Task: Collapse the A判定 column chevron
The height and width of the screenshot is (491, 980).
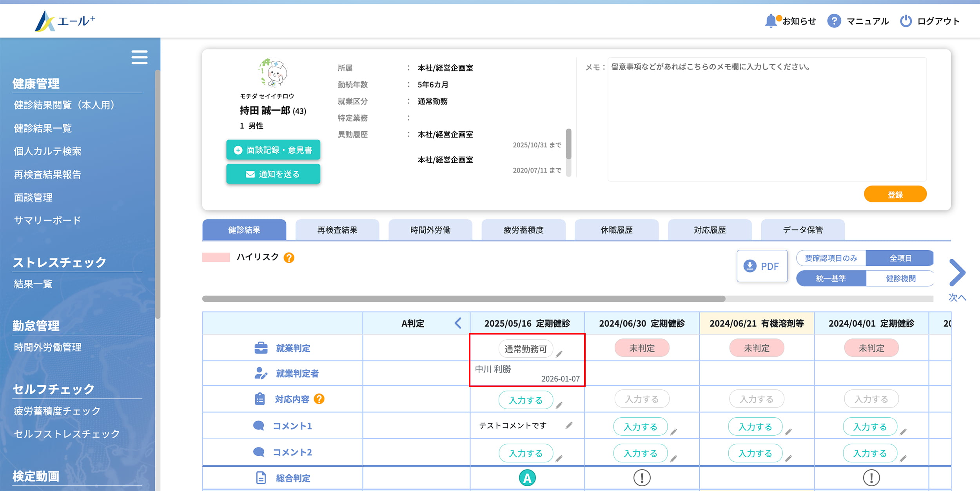Action: point(458,323)
